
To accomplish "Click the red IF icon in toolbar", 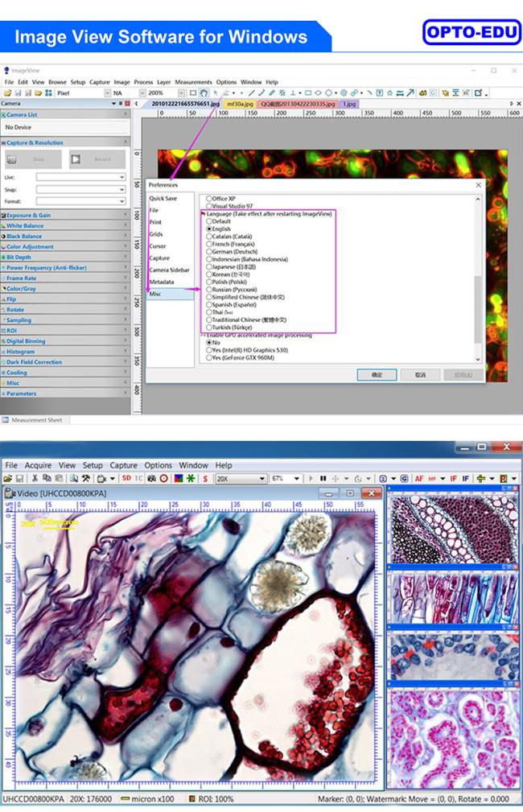I will (453, 479).
